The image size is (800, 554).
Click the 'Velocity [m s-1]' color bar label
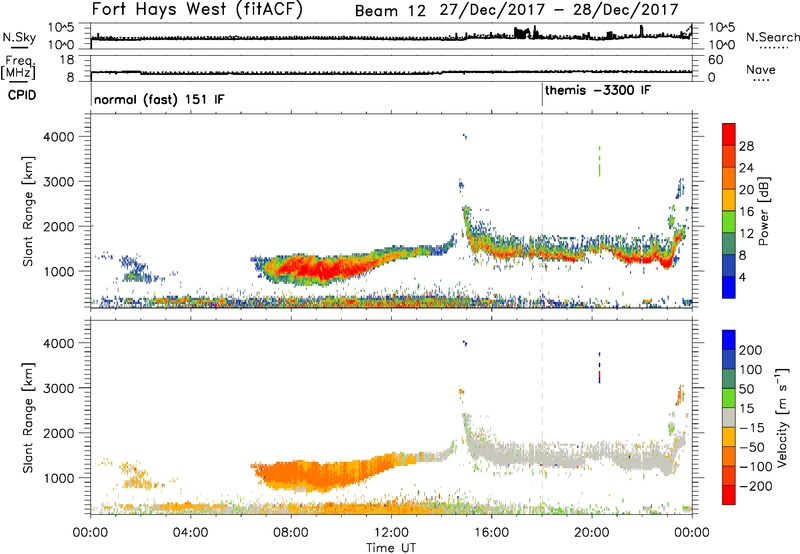tap(781, 417)
